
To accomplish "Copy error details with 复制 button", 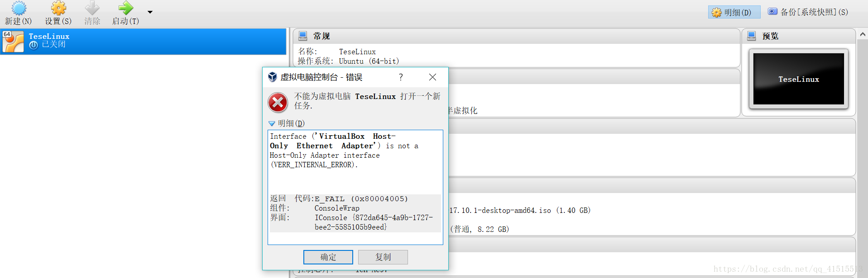I will pyautogui.click(x=383, y=257).
